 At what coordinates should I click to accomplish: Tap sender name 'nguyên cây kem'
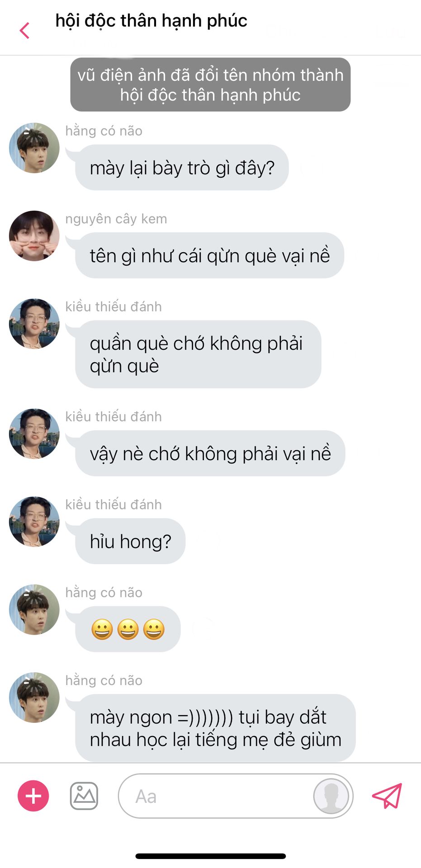pyautogui.click(x=116, y=219)
